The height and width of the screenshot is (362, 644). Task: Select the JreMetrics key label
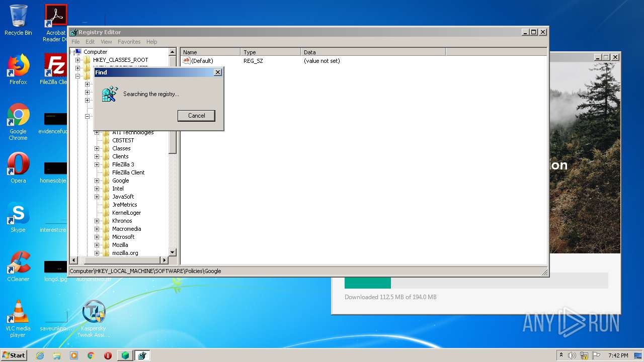tap(124, 205)
